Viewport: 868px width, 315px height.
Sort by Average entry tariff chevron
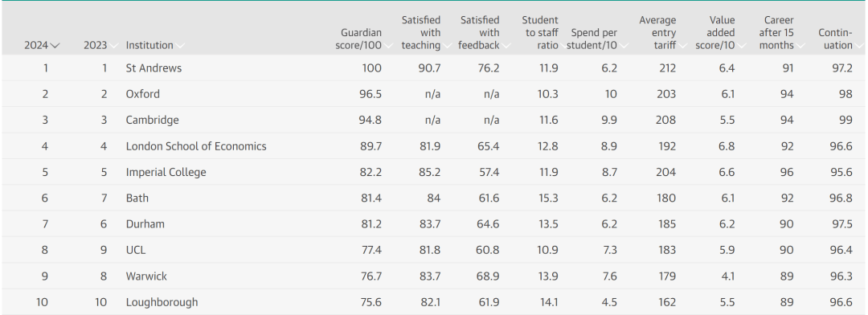(x=682, y=45)
